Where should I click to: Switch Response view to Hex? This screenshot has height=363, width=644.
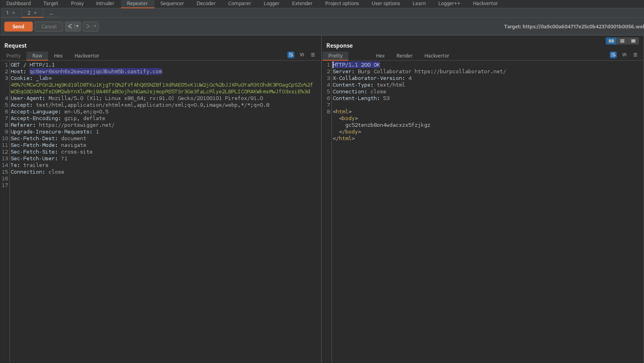tap(380, 56)
